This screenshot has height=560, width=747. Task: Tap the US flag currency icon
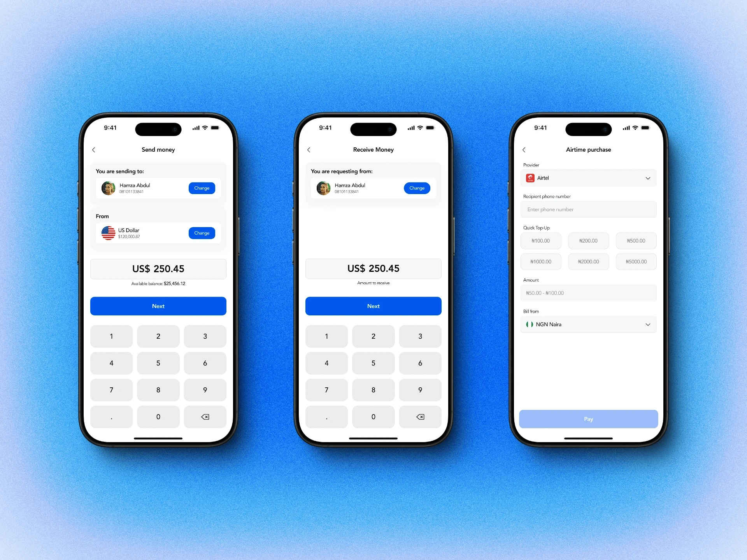(x=108, y=232)
